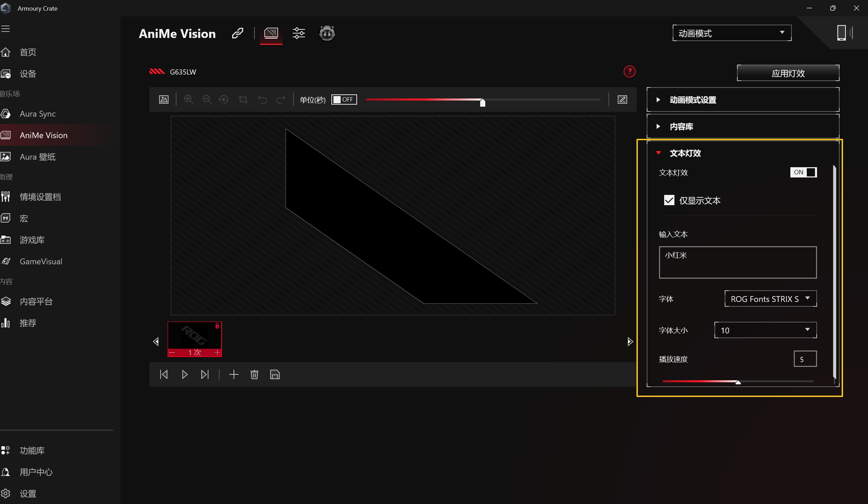Screen dimensions: 868x504
Task: Click G635LW device label
Action: tap(183, 72)
